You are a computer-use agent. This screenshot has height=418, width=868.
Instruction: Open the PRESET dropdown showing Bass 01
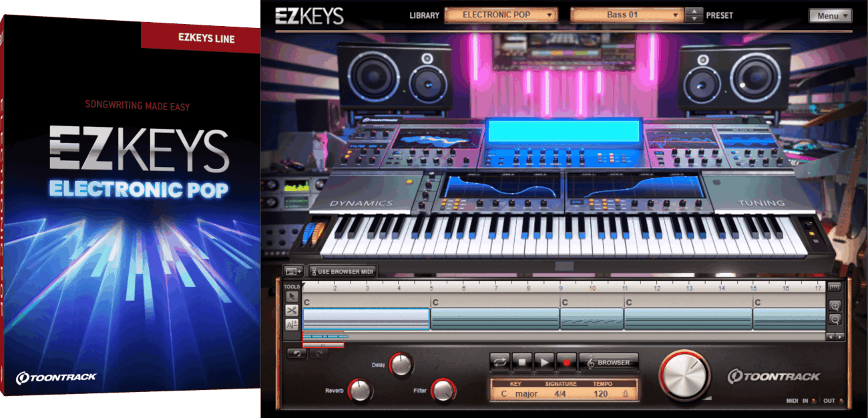tap(627, 15)
